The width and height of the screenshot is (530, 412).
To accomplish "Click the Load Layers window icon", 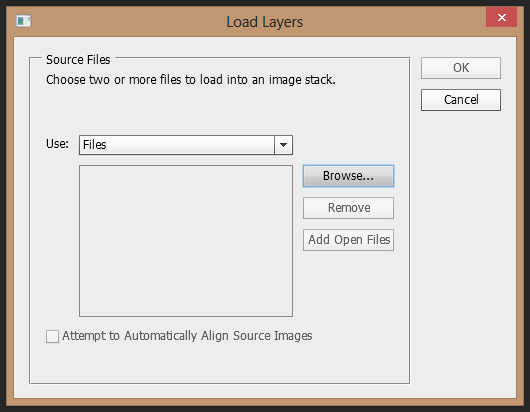I will [23, 21].
